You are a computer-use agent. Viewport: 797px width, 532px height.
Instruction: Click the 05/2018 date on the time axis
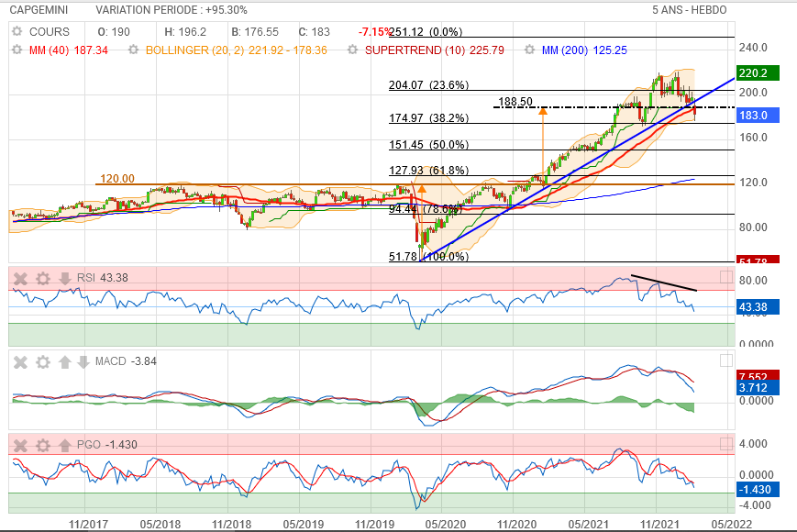[161, 524]
